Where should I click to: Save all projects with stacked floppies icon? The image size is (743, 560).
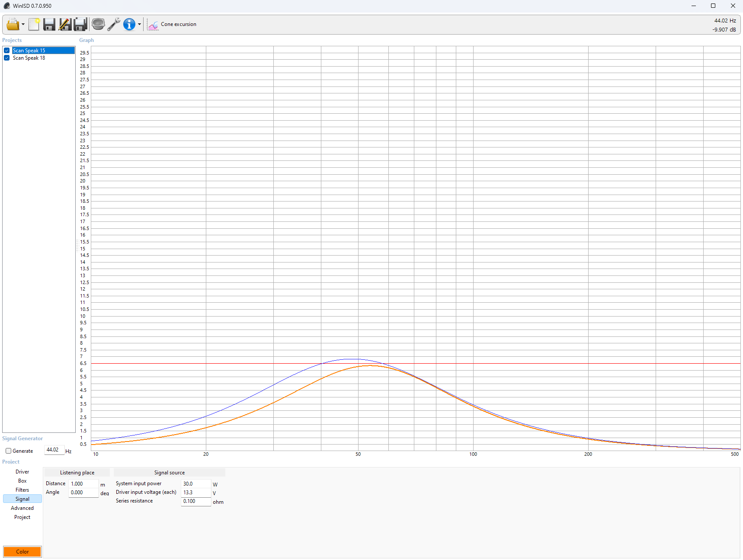coord(80,24)
